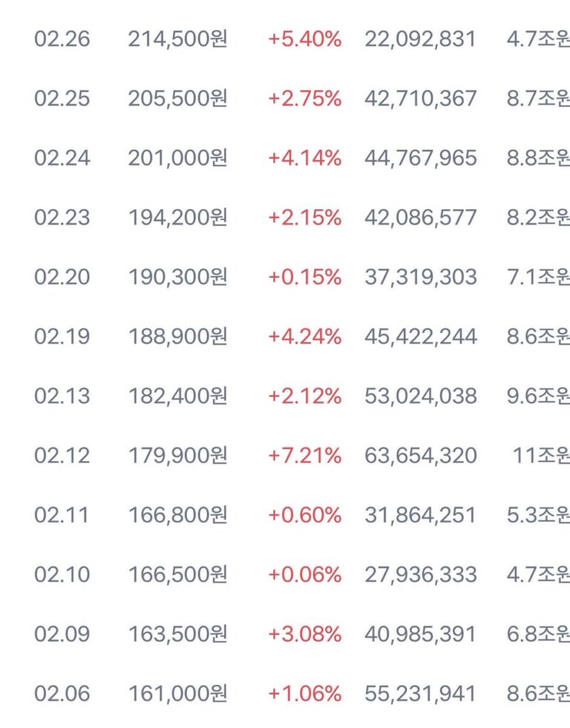This screenshot has height=728, width=570.
Task: Click the +4.24% change value
Action: click(x=304, y=336)
